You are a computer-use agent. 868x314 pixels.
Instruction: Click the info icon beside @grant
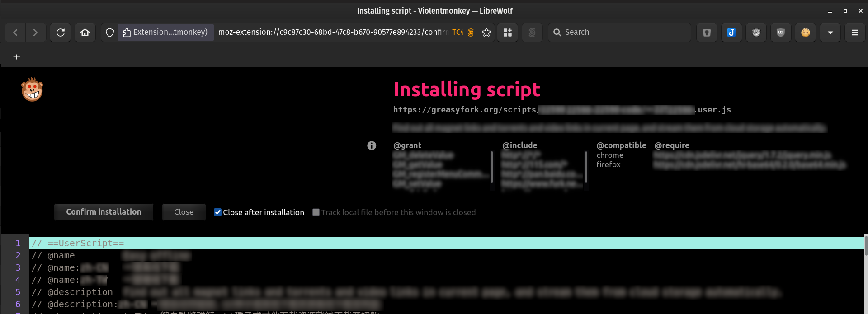[372, 145]
